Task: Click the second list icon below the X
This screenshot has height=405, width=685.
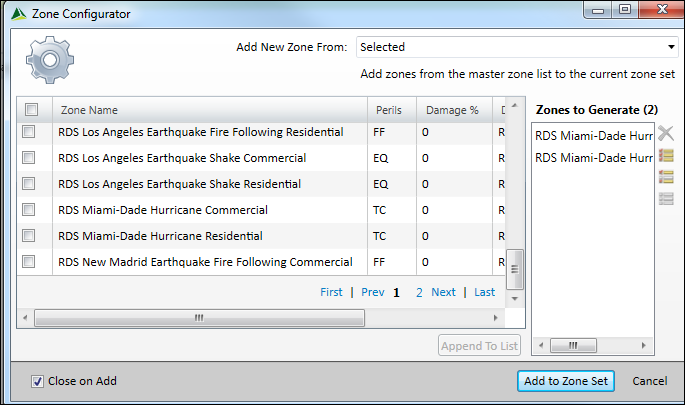Action: [x=666, y=177]
